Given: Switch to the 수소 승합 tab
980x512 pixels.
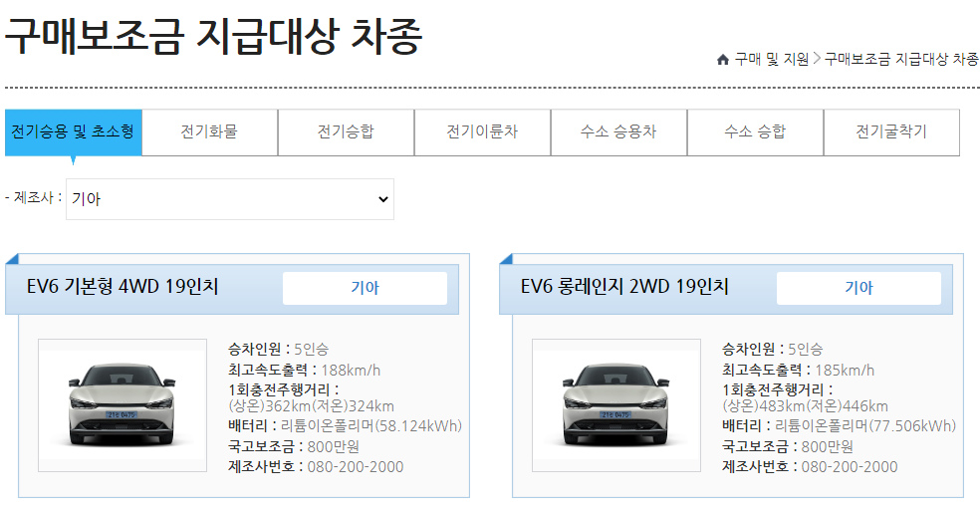Looking at the screenshot, I should [x=755, y=131].
